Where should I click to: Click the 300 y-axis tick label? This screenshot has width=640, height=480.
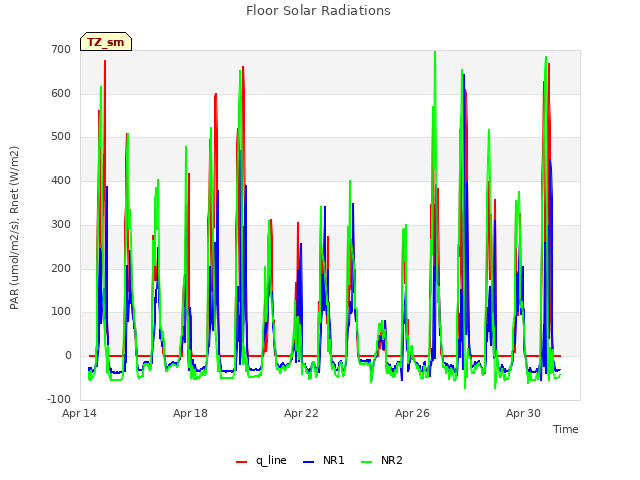(61, 224)
